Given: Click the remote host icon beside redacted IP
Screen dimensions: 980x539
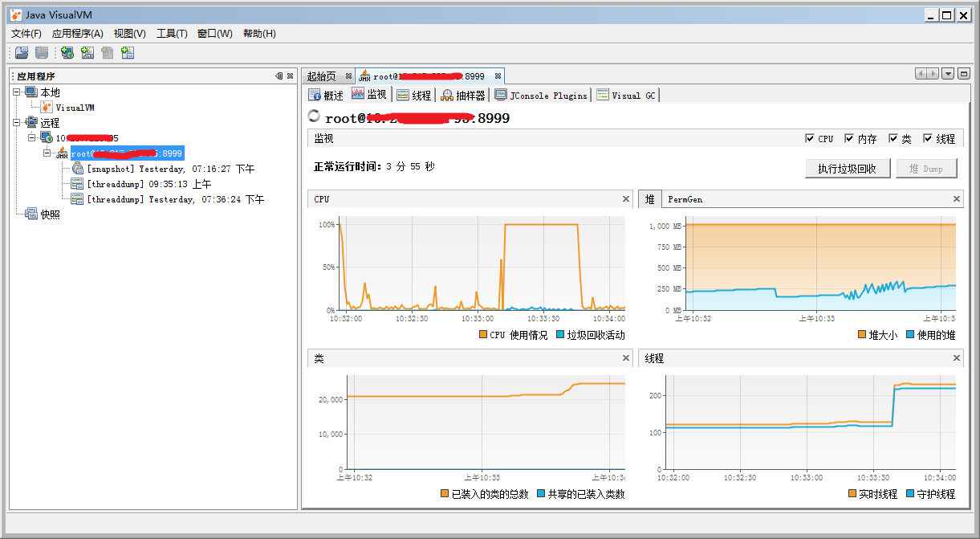Looking at the screenshot, I should [47, 138].
